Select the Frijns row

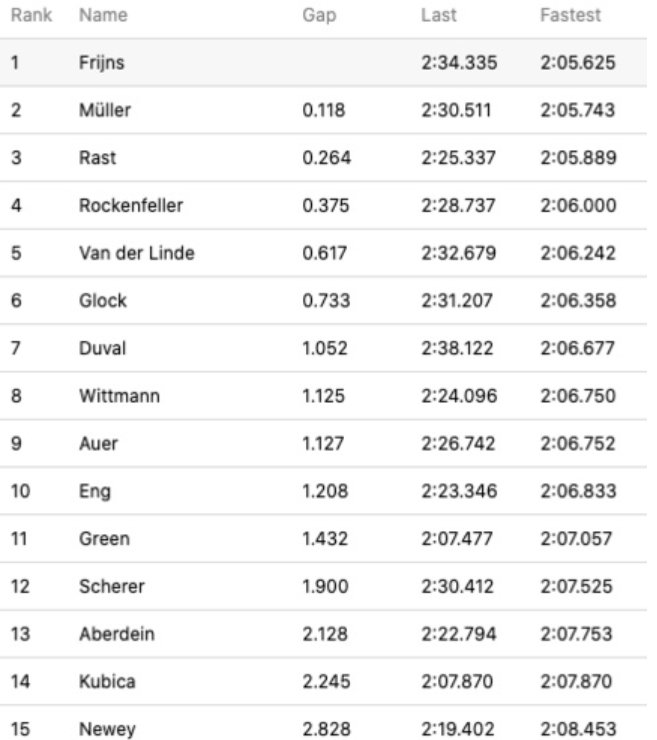323,62
